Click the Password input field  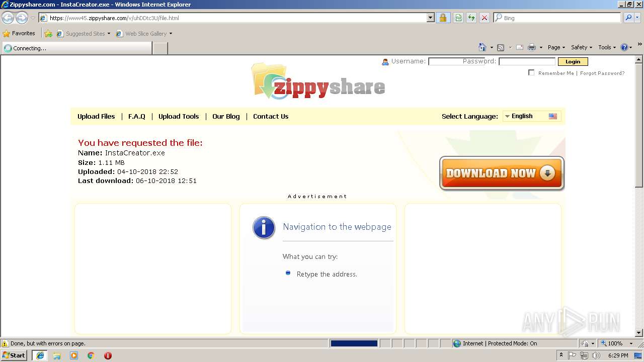[x=527, y=61]
